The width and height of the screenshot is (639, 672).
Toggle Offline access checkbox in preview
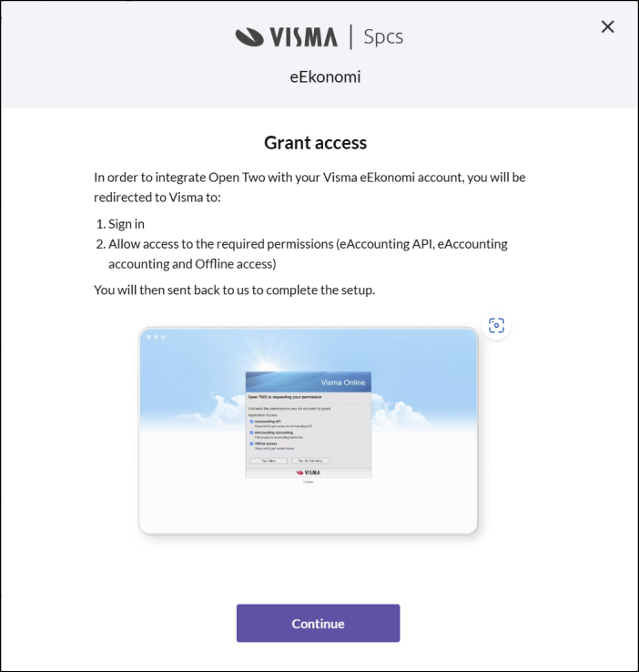click(251, 444)
